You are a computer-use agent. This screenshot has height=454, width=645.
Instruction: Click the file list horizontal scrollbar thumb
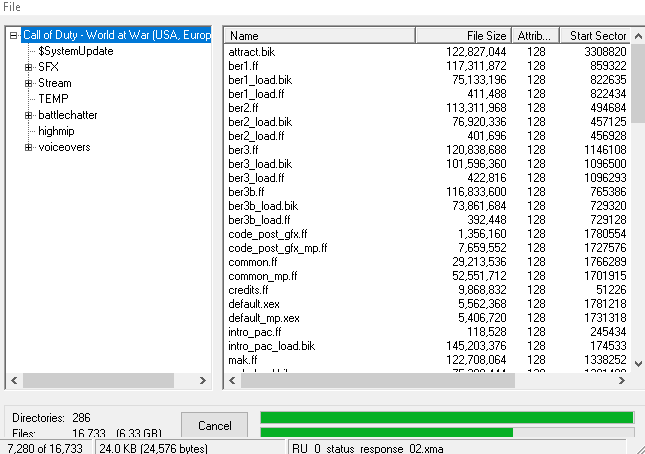coord(378,380)
